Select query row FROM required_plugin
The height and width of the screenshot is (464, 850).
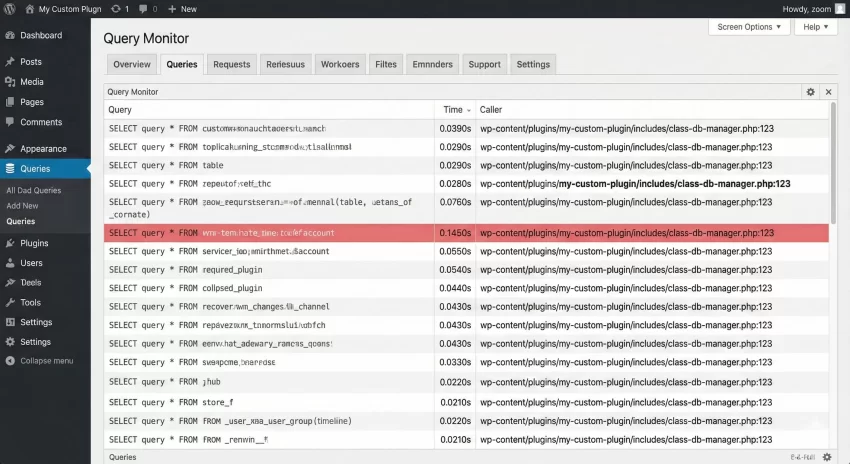[x=466, y=269]
